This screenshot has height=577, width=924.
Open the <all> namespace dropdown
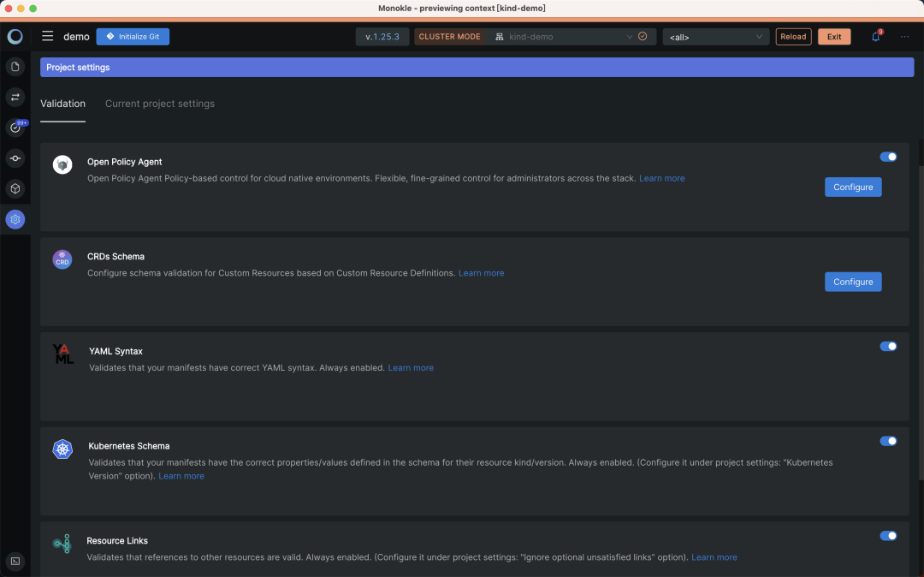point(715,37)
